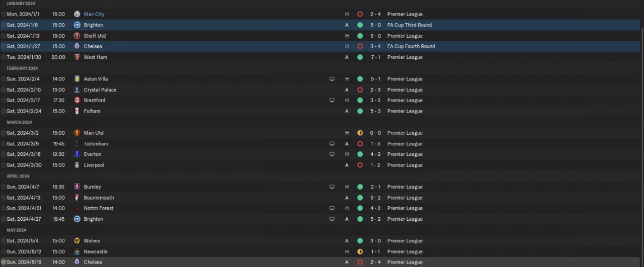Click TV broadcast icon on Aston Villa row
The width and height of the screenshot is (644, 267).
pos(332,79)
